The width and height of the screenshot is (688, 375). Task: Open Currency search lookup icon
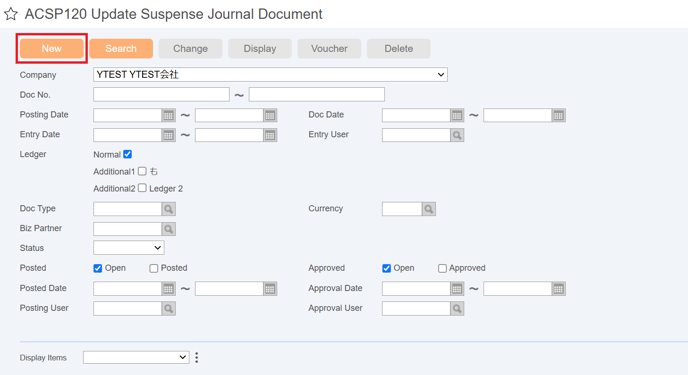[x=429, y=209]
